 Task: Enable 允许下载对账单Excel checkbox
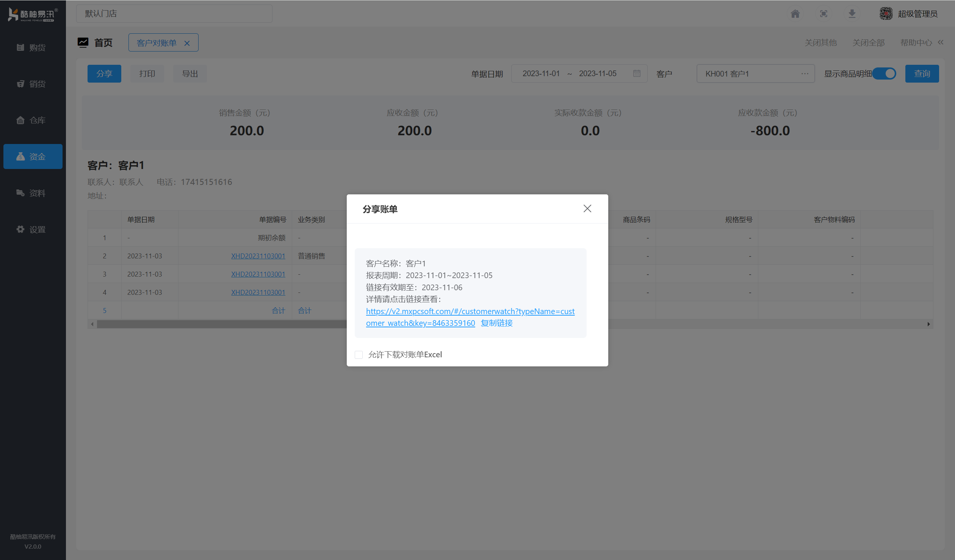[359, 355]
